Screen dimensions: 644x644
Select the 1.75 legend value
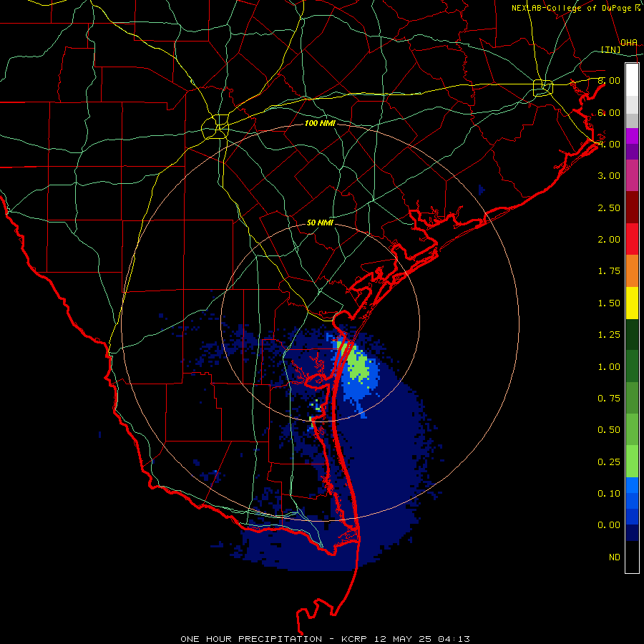[609, 271]
